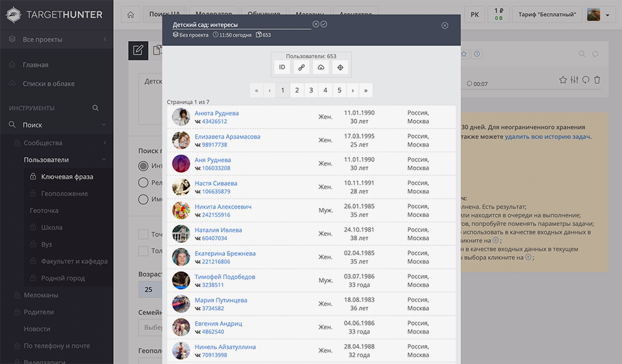Click the ID export button
622x364 pixels.
pyautogui.click(x=282, y=67)
